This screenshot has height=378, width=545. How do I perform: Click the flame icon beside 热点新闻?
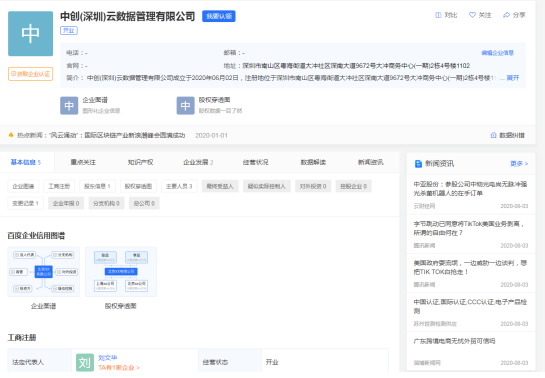coord(11,135)
